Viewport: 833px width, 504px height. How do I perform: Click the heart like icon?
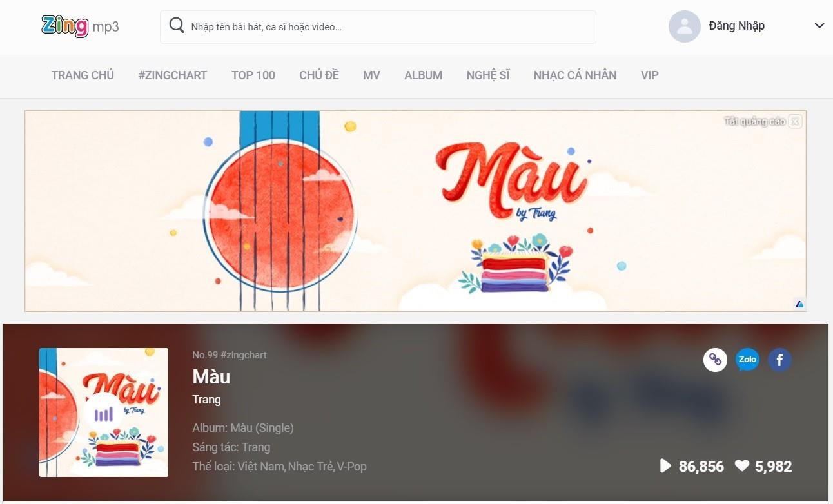[x=742, y=465]
